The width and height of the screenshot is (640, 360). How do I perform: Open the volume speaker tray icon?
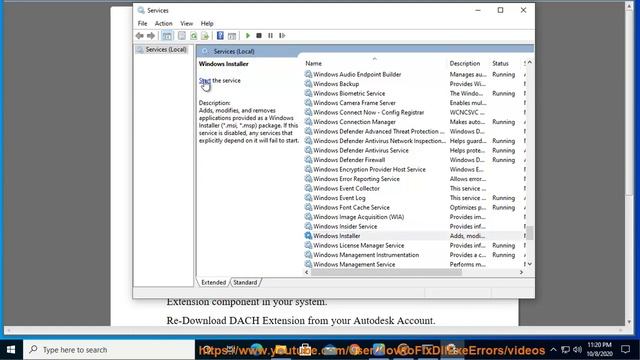(577, 350)
